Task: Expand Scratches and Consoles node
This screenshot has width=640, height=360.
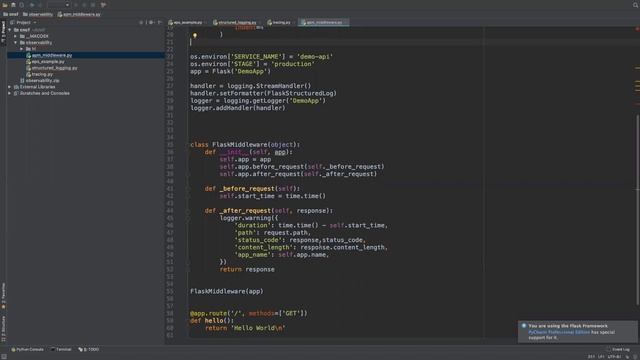Action: [10, 93]
